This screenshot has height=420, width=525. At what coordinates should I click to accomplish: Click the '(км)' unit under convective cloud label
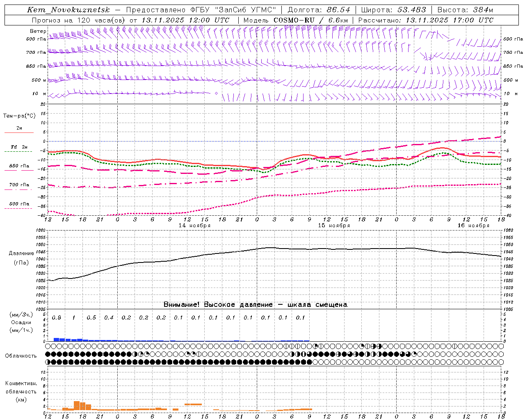[21, 399]
